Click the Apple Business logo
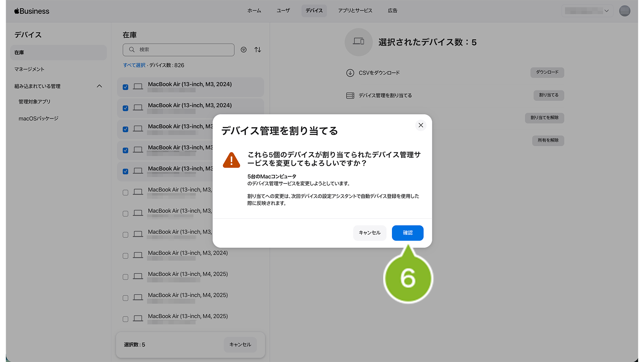 (x=32, y=11)
